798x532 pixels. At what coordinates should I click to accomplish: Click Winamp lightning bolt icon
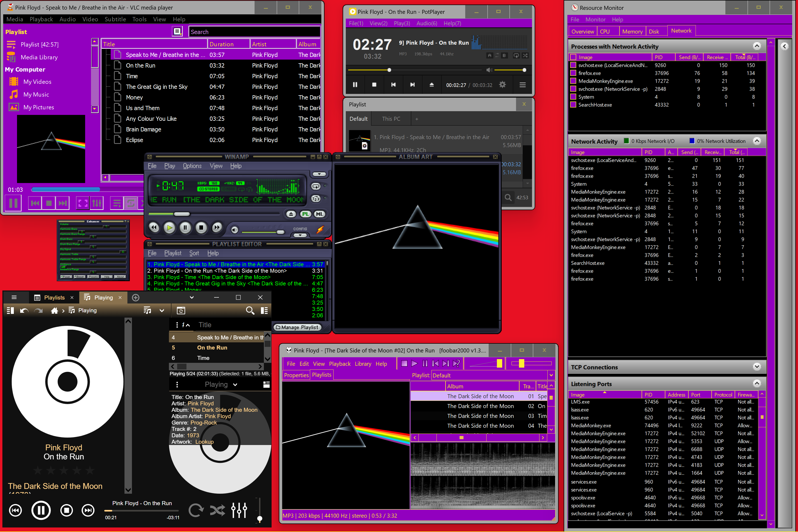click(x=320, y=230)
